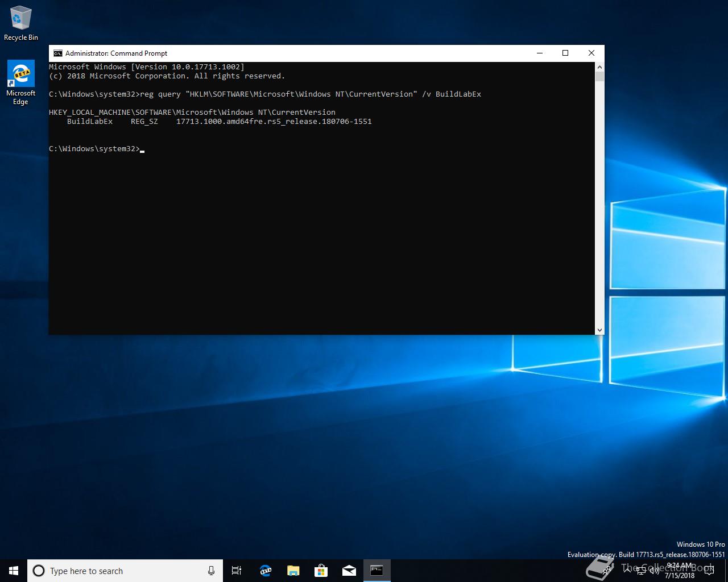Close the Command Prompt window
728x582 pixels.
click(591, 53)
